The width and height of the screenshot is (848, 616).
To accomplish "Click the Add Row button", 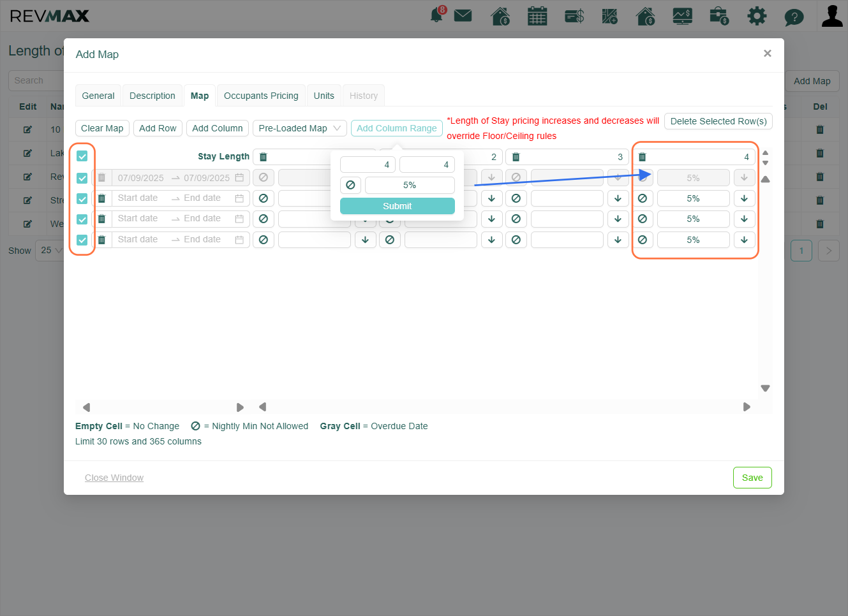I will (x=158, y=128).
